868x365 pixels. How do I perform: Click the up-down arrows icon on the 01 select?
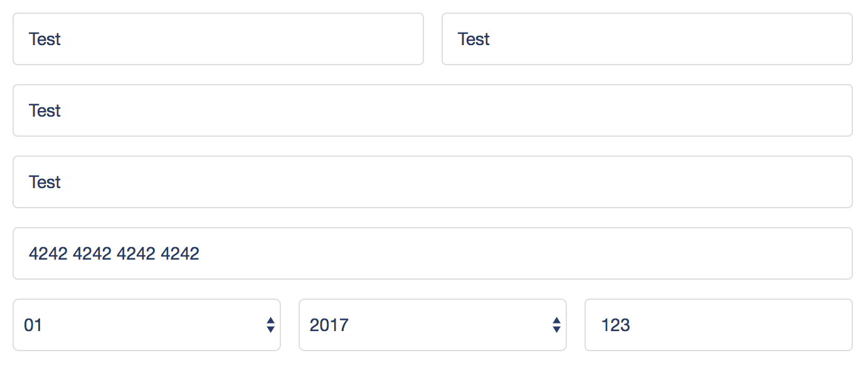[x=270, y=325]
